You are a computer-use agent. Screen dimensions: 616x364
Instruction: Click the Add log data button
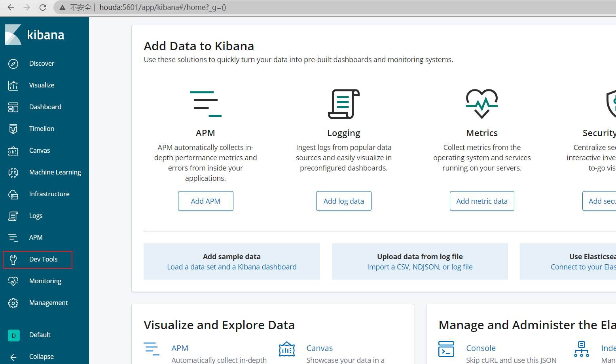pyautogui.click(x=343, y=201)
